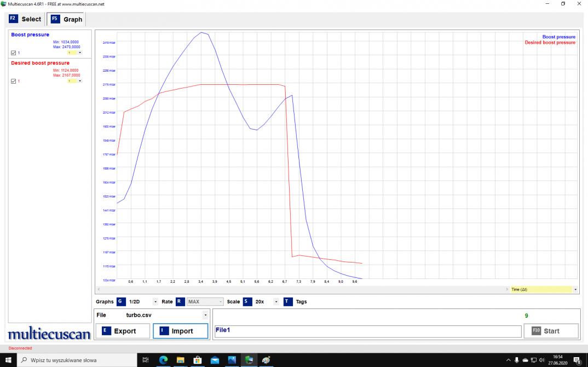Switch to the Graph tab
The image size is (588, 367).
(66, 19)
